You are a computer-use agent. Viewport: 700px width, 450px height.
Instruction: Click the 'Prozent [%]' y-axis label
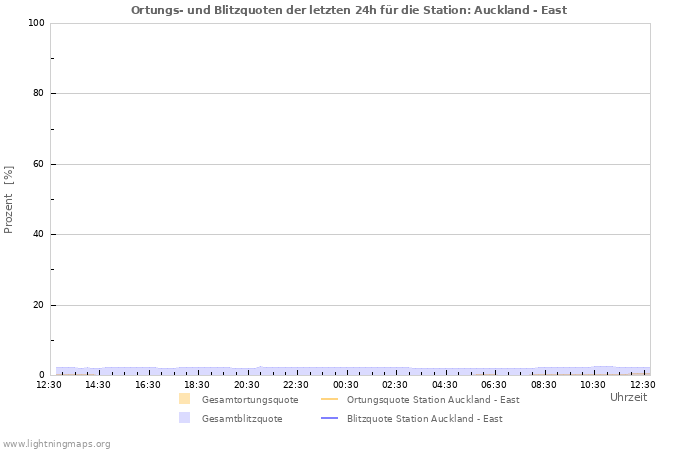tap(8, 200)
